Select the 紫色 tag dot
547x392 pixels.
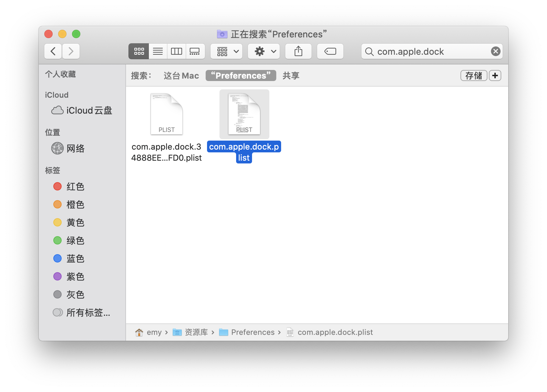(57, 277)
